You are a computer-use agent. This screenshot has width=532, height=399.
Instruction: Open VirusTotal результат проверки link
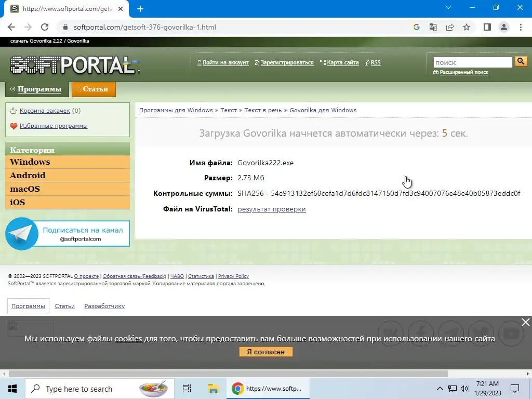pyautogui.click(x=272, y=209)
